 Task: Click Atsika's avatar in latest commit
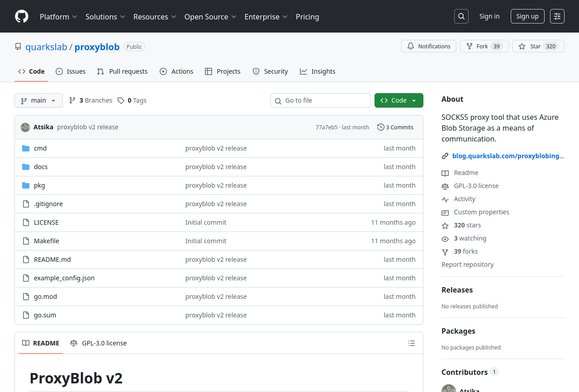(25, 128)
